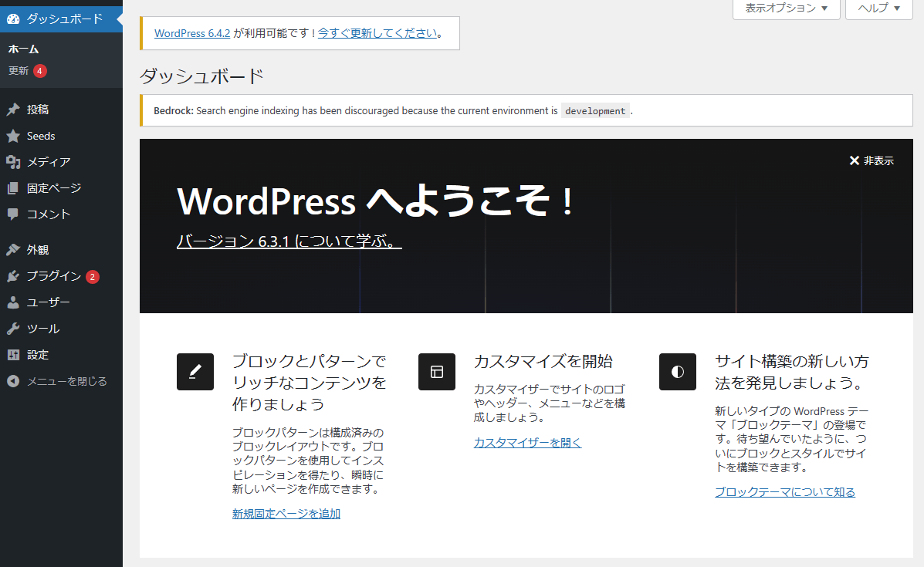Click the wrench icon beside ツール
This screenshot has width=924, height=567.
coord(13,329)
